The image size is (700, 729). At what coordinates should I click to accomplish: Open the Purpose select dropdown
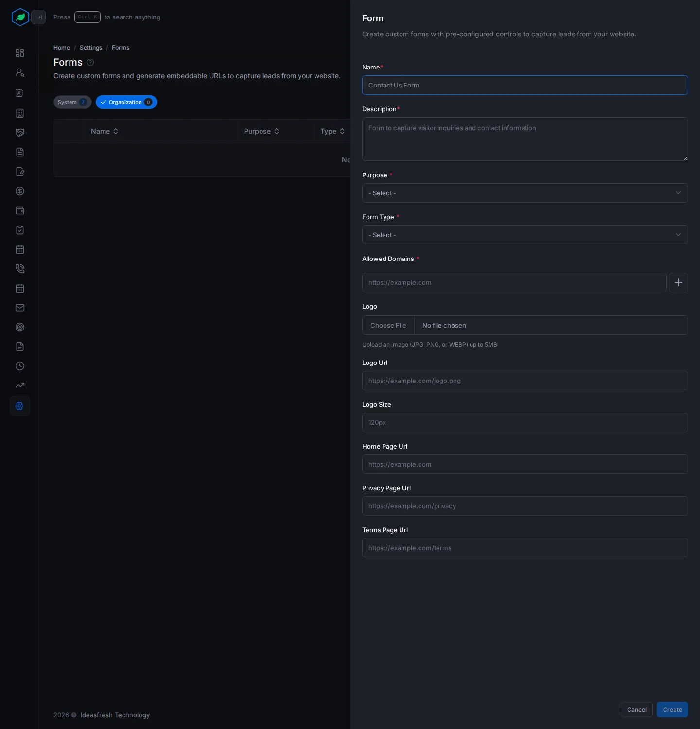(525, 193)
